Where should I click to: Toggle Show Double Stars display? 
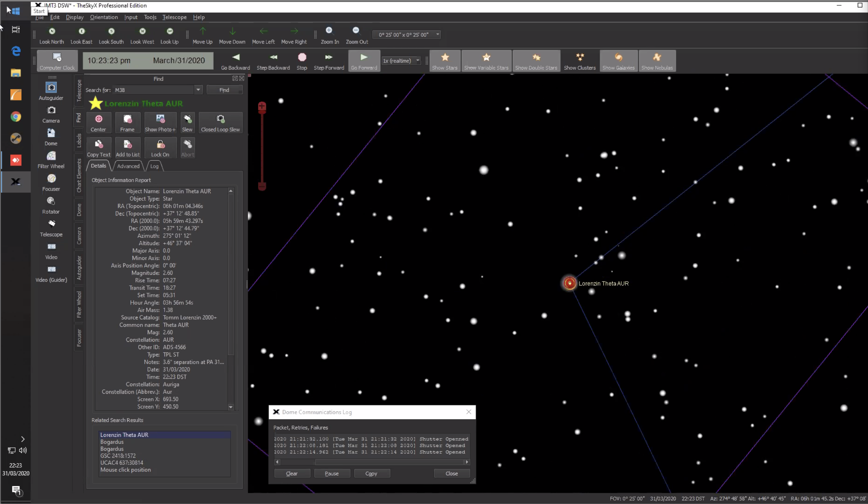pos(536,60)
